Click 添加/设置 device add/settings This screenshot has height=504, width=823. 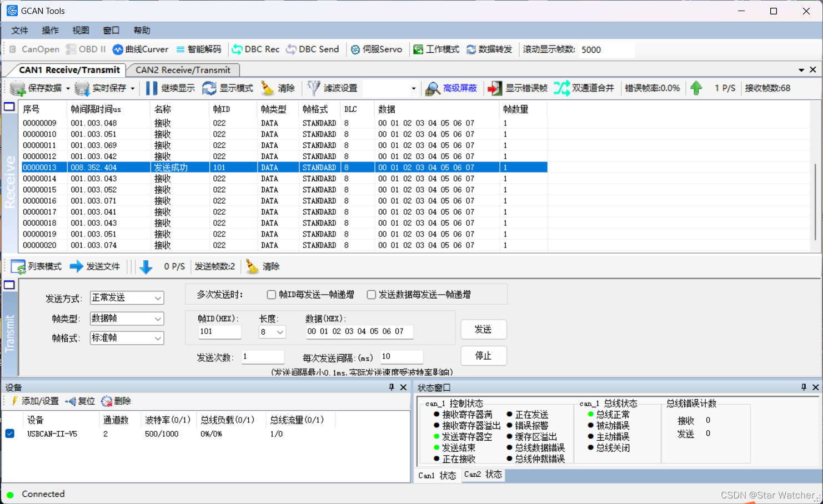pos(34,401)
